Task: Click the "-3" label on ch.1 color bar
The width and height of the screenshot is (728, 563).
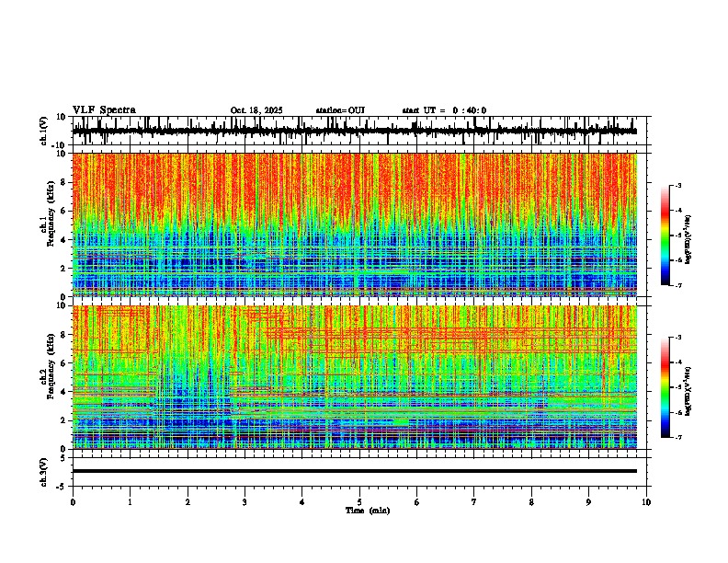Action: [x=678, y=186]
